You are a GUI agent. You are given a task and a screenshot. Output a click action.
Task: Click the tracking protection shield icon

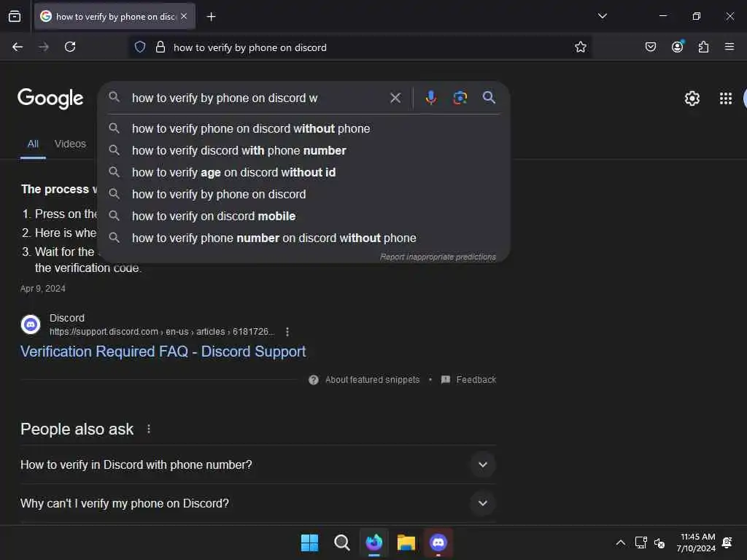pyautogui.click(x=139, y=47)
